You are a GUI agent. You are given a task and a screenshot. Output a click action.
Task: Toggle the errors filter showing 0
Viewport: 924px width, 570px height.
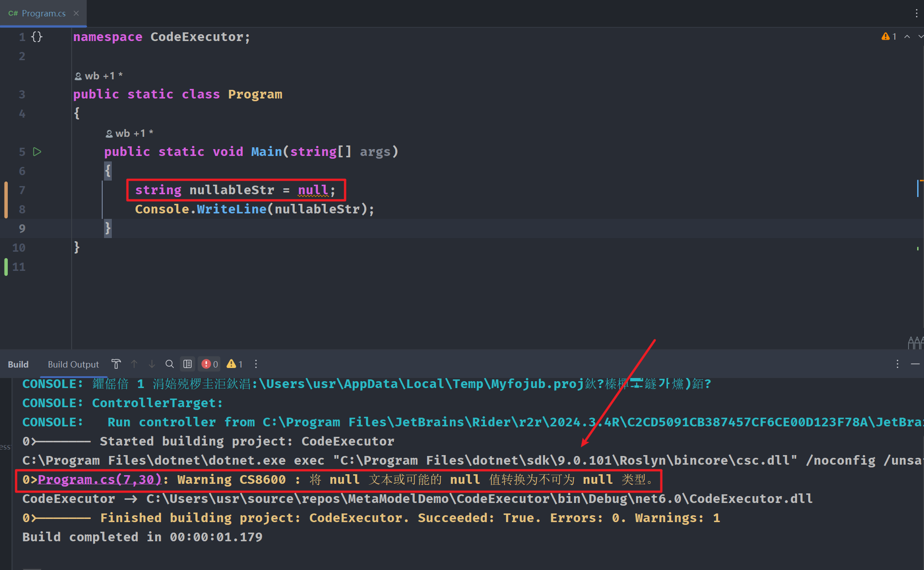[210, 364]
